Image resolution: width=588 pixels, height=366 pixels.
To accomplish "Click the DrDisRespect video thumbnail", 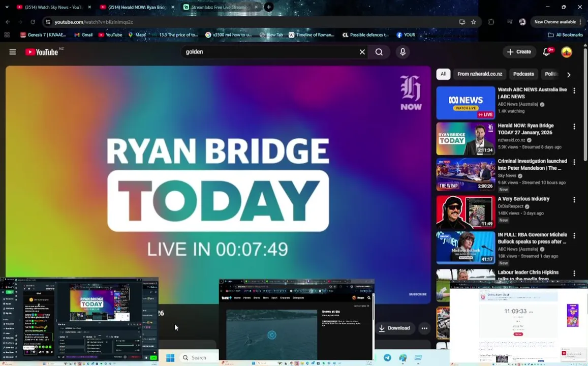I will coord(466,212).
